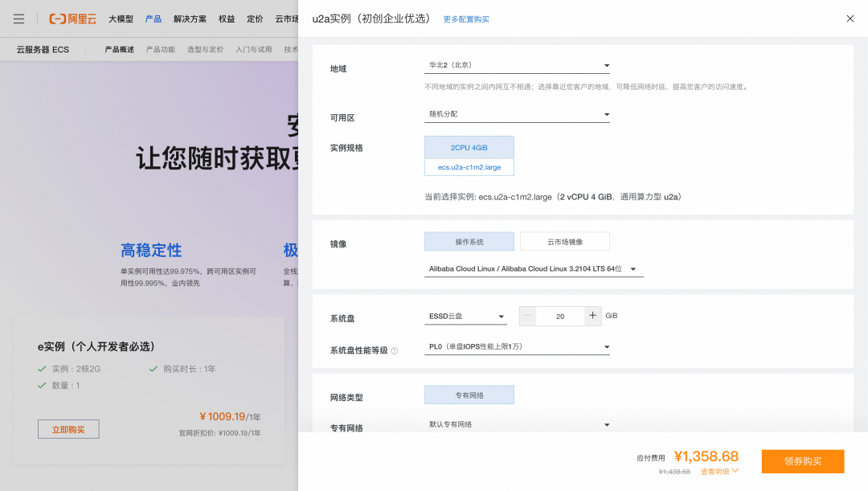Viewport: 868px width, 491px height.
Task: Open the 权益 top menu
Action: tap(227, 18)
